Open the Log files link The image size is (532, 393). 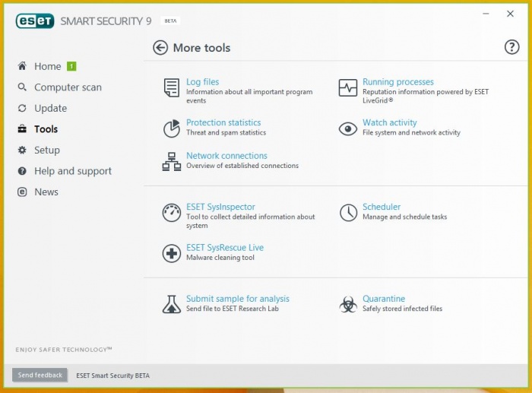[x=203, y=82]
